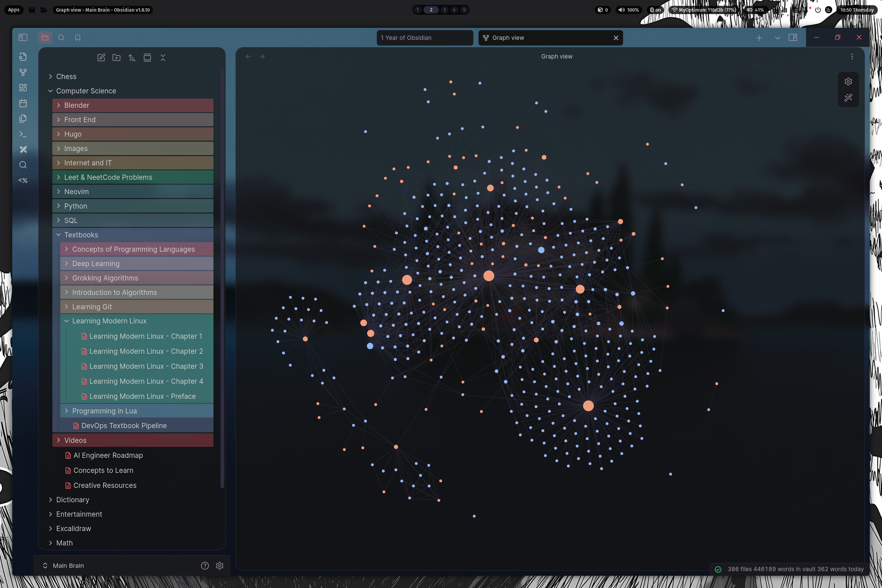Open the Apps menu in the top bar
Screen dimensions: 882x588
pyautogui.click(x=14, y=10)
